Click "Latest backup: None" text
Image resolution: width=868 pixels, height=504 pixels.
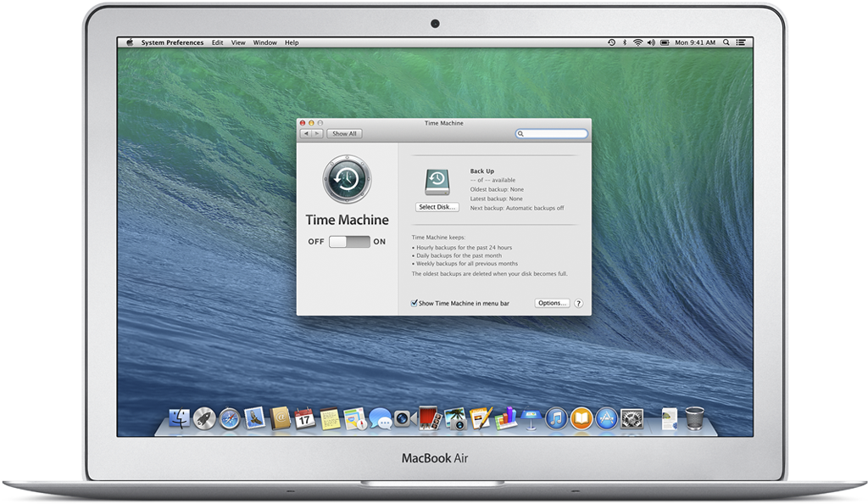497,199
